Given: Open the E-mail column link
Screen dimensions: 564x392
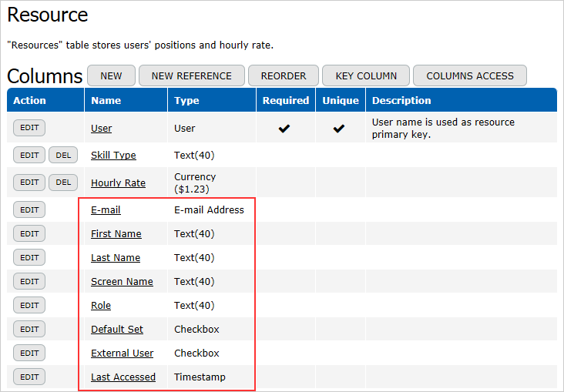Looking at the screenshot, I should click(x=106, y=209).
